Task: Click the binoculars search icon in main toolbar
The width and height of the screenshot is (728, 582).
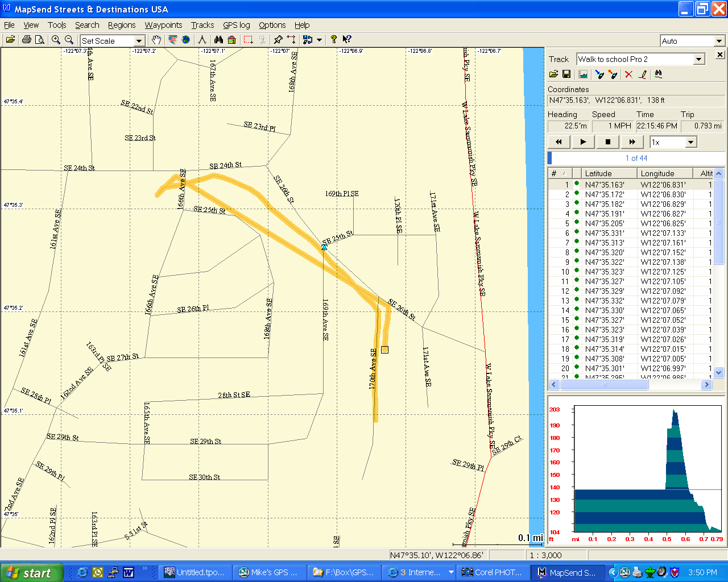Action: (218, 40)
